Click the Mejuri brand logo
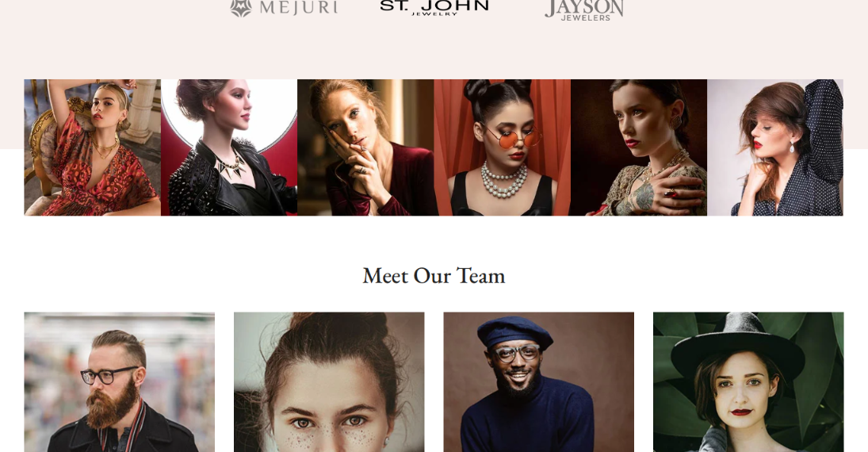The image size is (868, 452). click(284, 8)
